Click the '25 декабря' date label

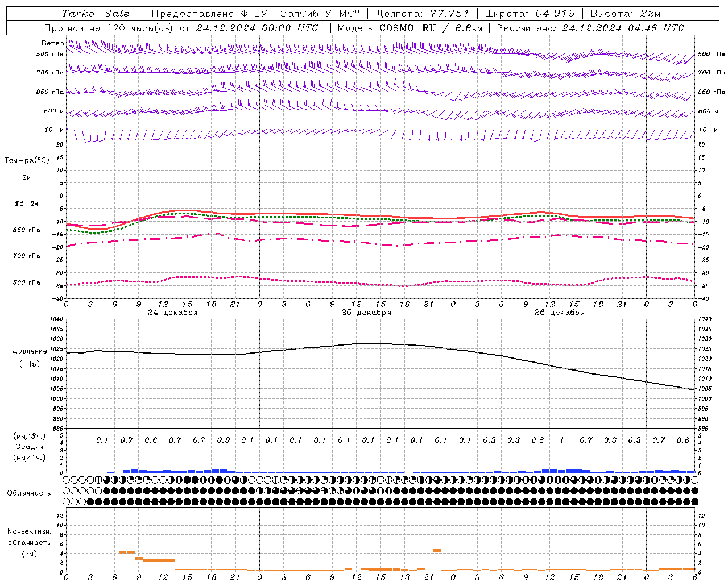[366, 313]
